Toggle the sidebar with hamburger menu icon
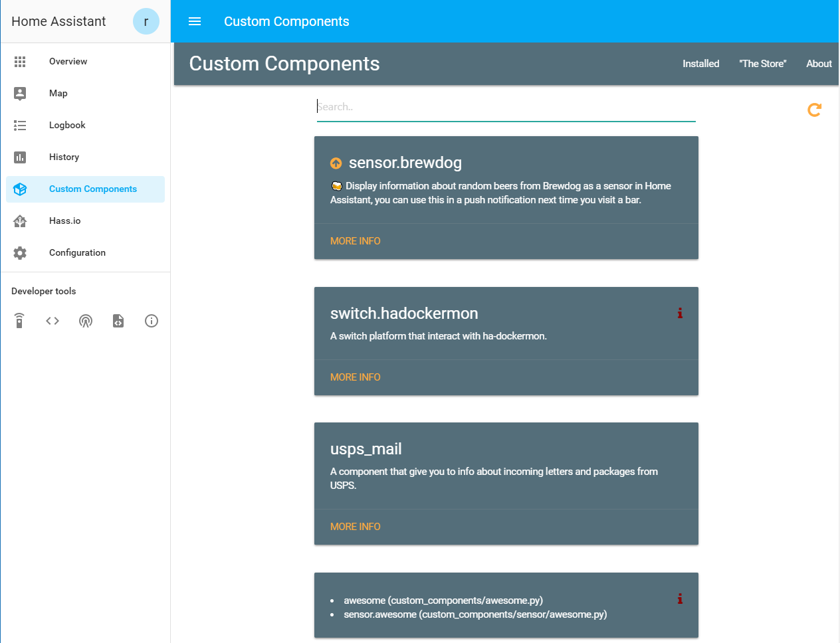Image resolution: width=840 pixels, height=643 pixels. pyautogui.click(x=195, y=21)
